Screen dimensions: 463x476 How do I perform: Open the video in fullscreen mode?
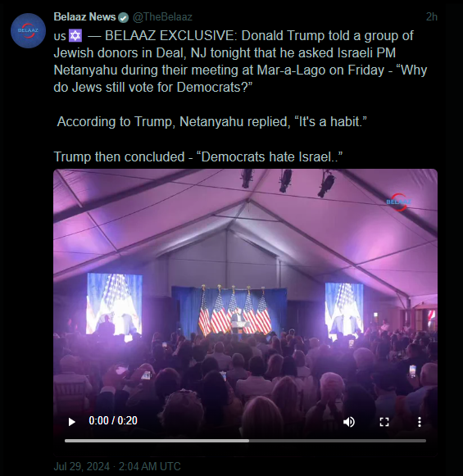[384, 422]
